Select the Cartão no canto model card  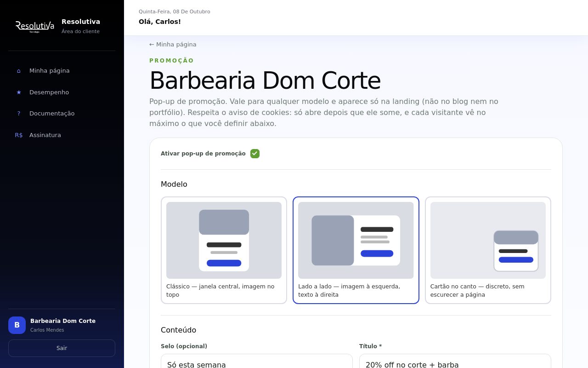(488, 250)
